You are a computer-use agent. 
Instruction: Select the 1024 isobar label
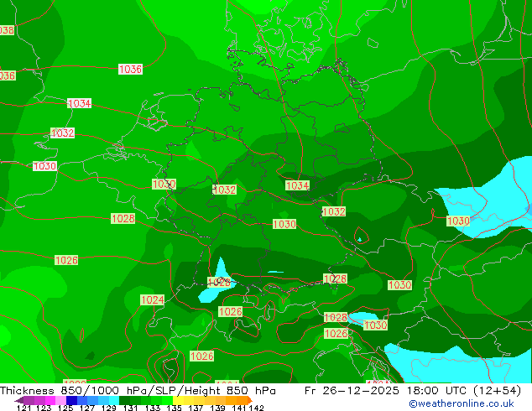point(153,299)
